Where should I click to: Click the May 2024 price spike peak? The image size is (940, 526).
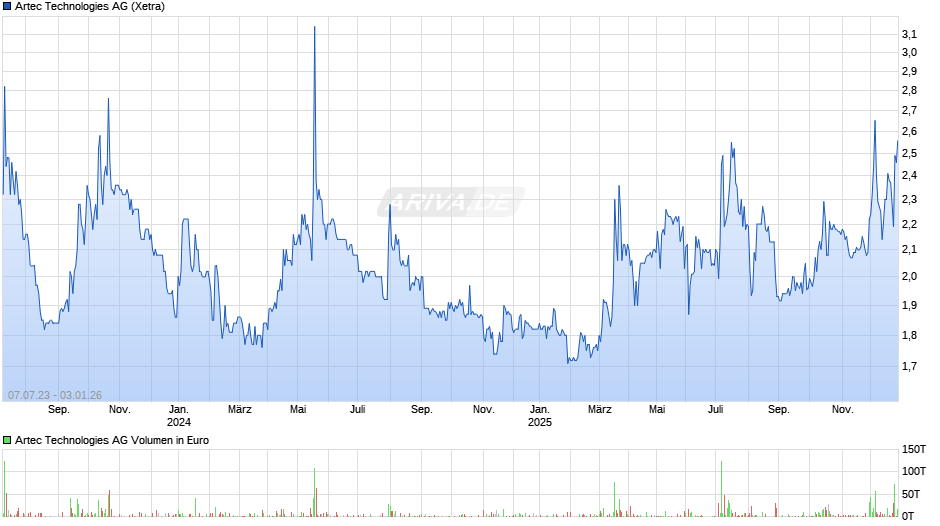pyautogui.click(x=314, y=27)
